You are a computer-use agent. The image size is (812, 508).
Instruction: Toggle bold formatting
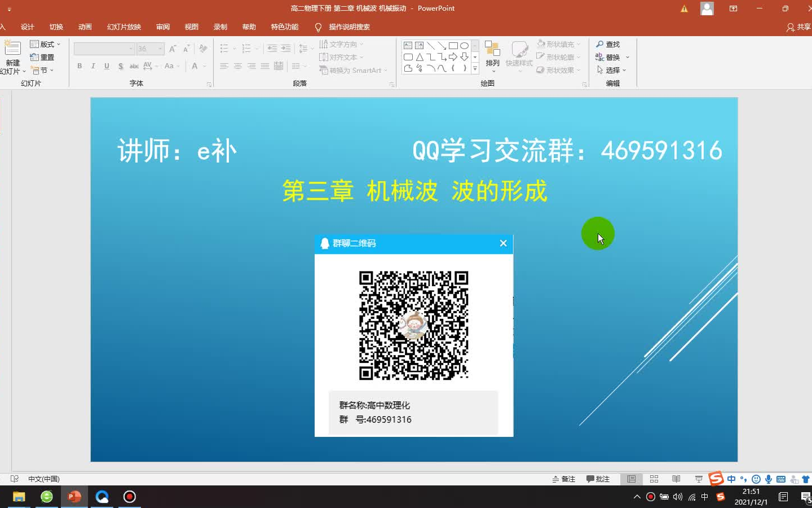coord(80,66)
